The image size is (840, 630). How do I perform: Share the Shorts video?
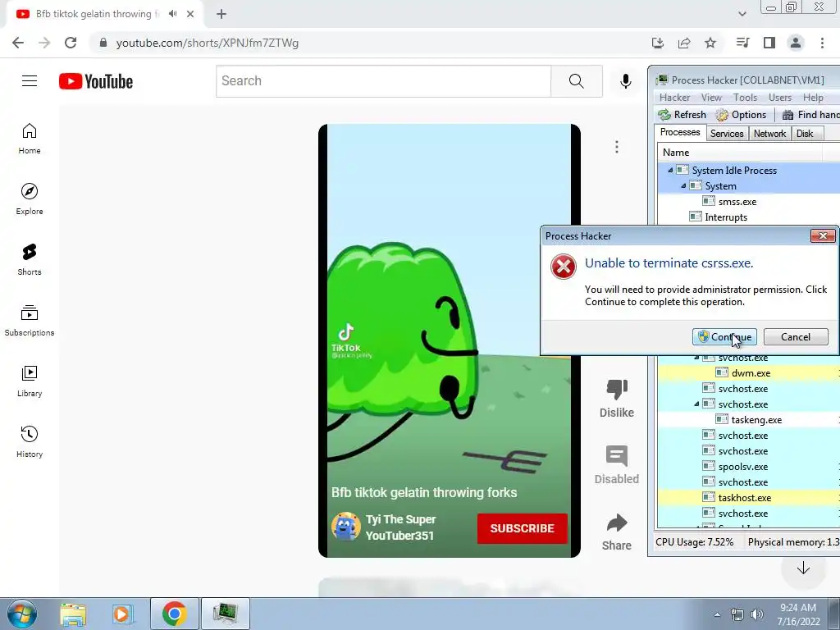click(617, 532)
